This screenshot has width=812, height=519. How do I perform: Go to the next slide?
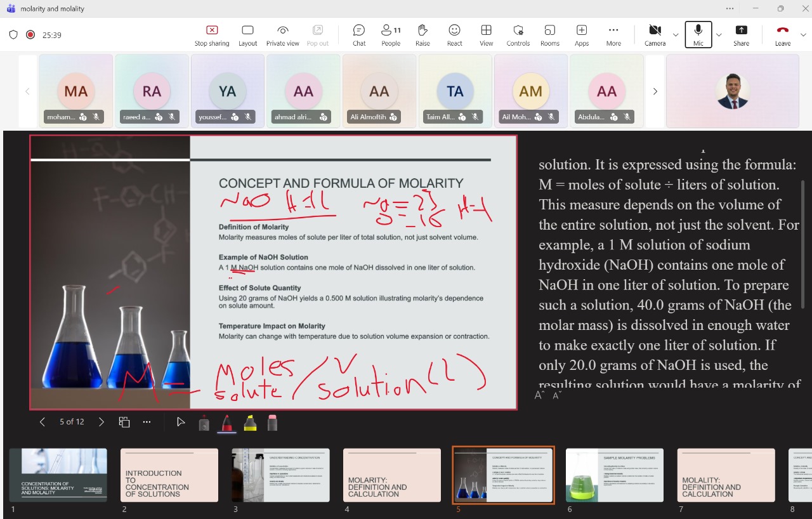(x=101, y=422)
